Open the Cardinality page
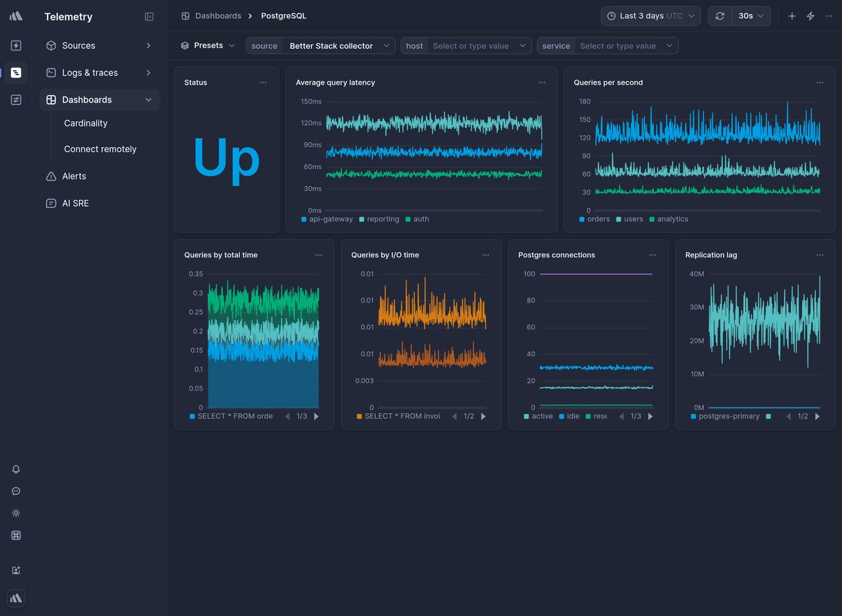842x616 pixels. (85, 123)
